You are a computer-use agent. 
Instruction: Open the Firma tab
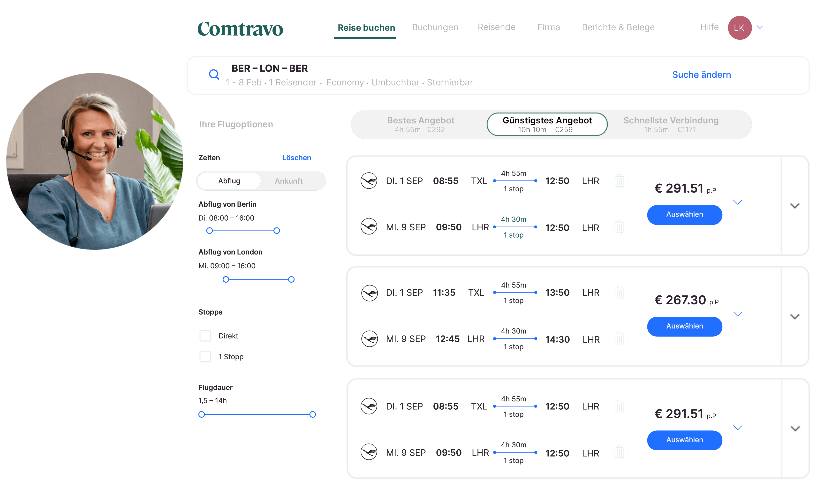548,27
